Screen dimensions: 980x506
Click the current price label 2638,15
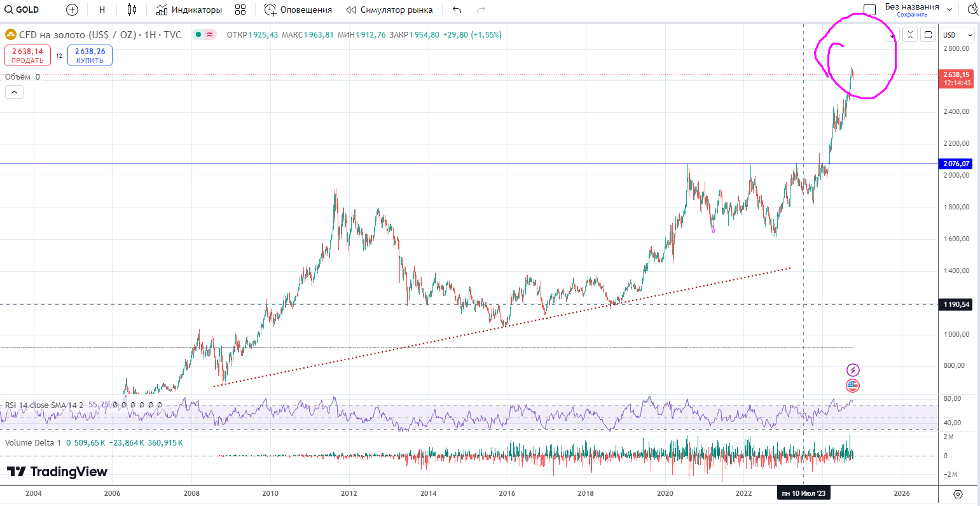point(956,78)
